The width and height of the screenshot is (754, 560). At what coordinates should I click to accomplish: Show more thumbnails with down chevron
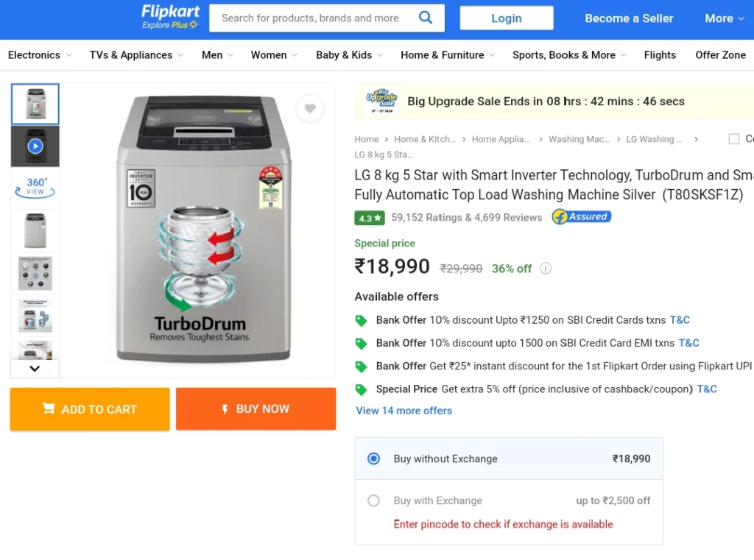click(x=35, y=369)
